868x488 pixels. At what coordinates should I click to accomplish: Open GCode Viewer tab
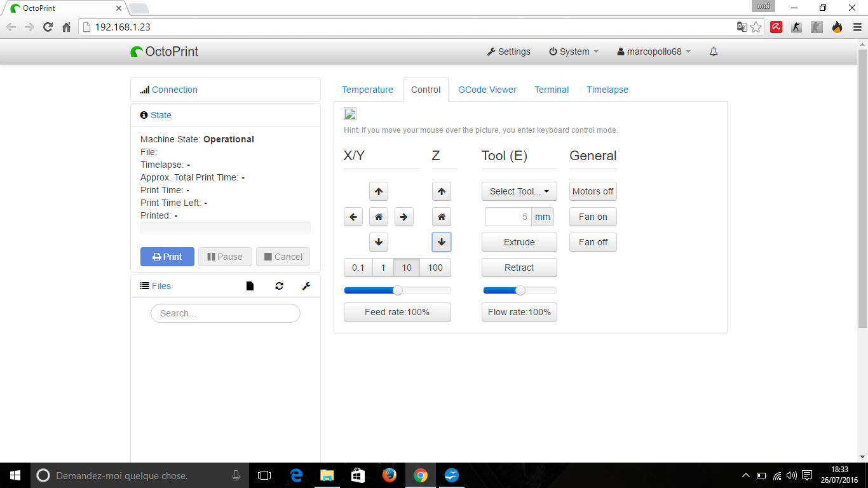tap(487, 90)
